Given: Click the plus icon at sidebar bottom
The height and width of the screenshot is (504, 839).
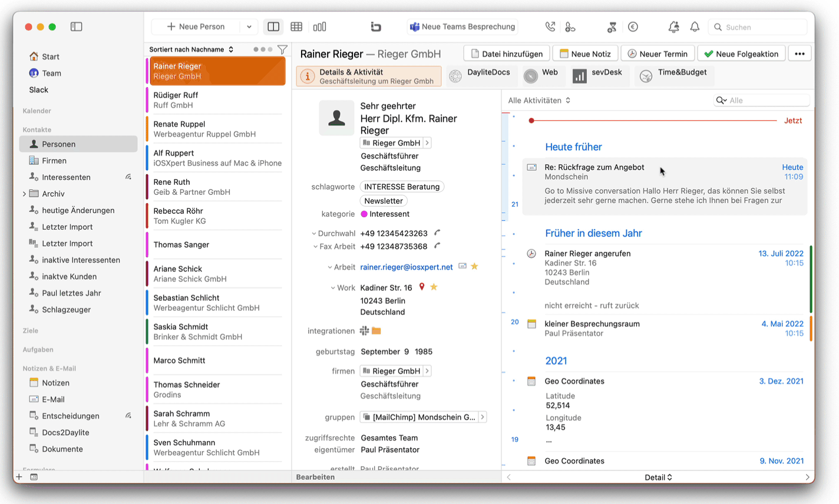Looking at the screenshot, I should click(19, 477).
